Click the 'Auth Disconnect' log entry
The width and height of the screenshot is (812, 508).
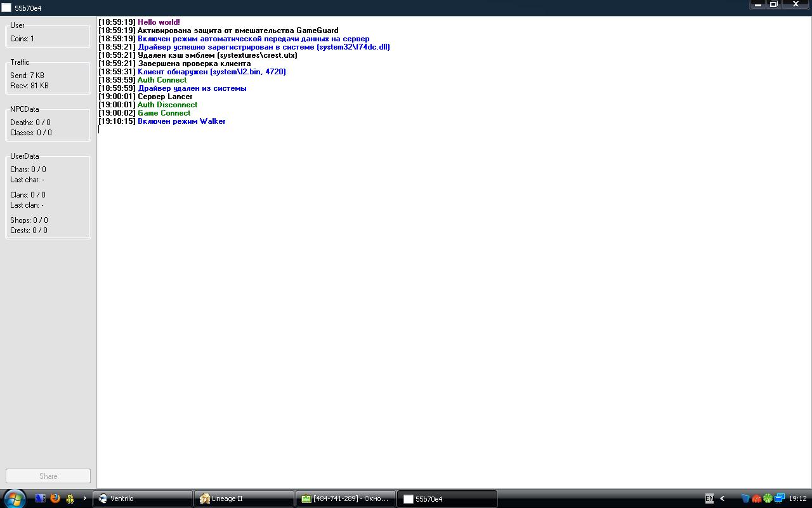coord(148,105)
